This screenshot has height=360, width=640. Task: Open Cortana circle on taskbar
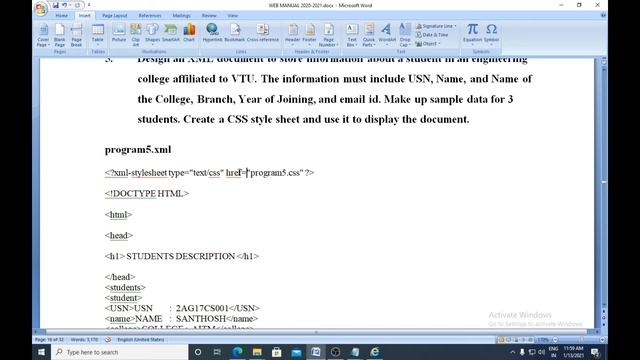tap(198, 352)
